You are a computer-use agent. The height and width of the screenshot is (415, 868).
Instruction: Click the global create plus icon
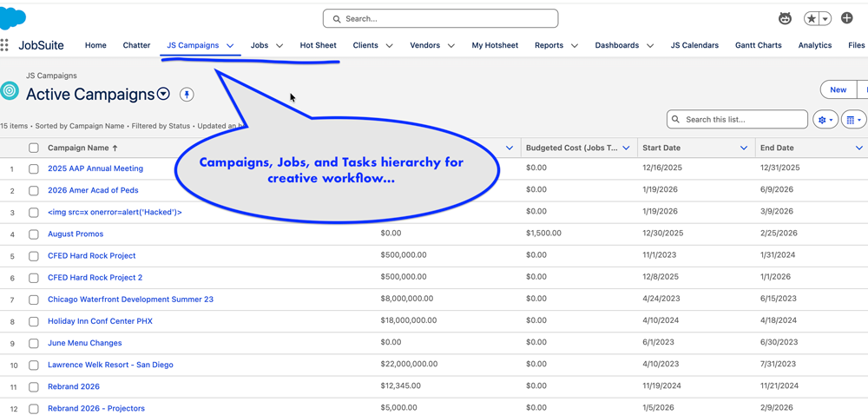pyautogui.click(x=847, y=18)
